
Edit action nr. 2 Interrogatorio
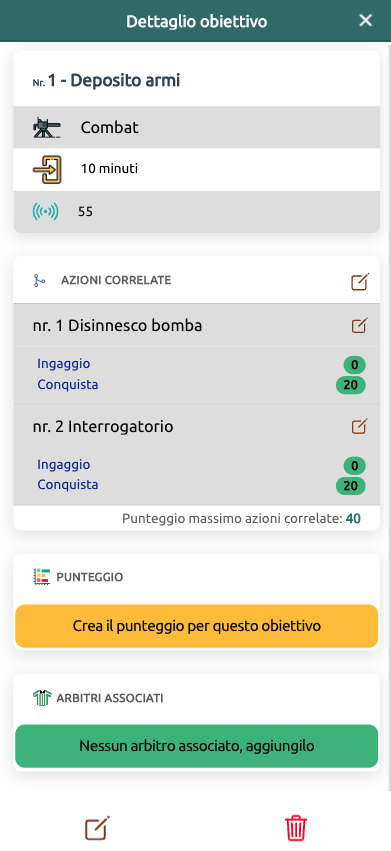coord(360,427)
